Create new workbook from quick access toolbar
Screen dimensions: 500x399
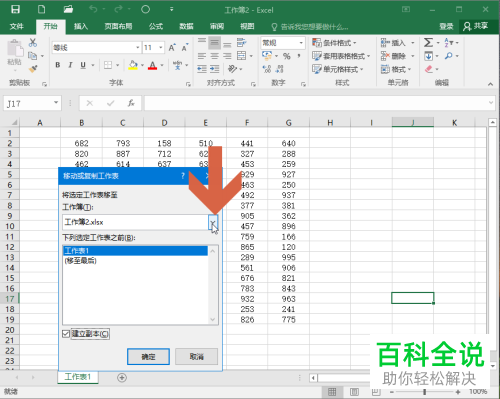click(x=42, y=9)
